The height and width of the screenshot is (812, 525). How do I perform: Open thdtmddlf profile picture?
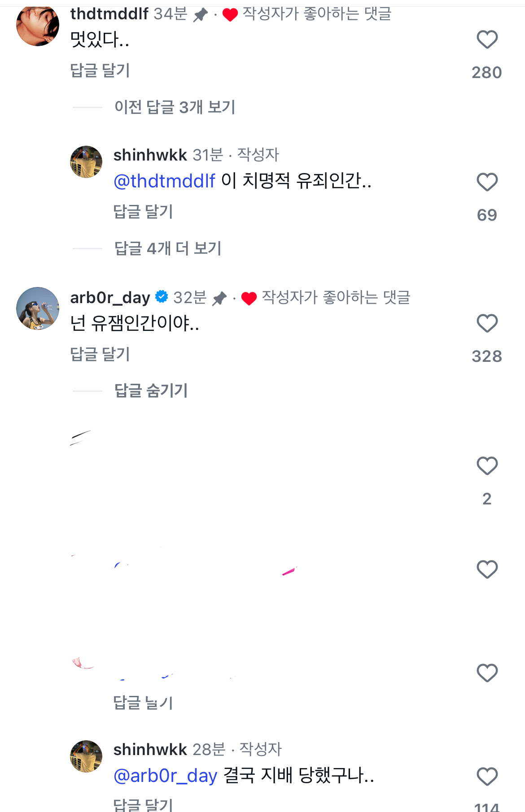click(38, 25)
